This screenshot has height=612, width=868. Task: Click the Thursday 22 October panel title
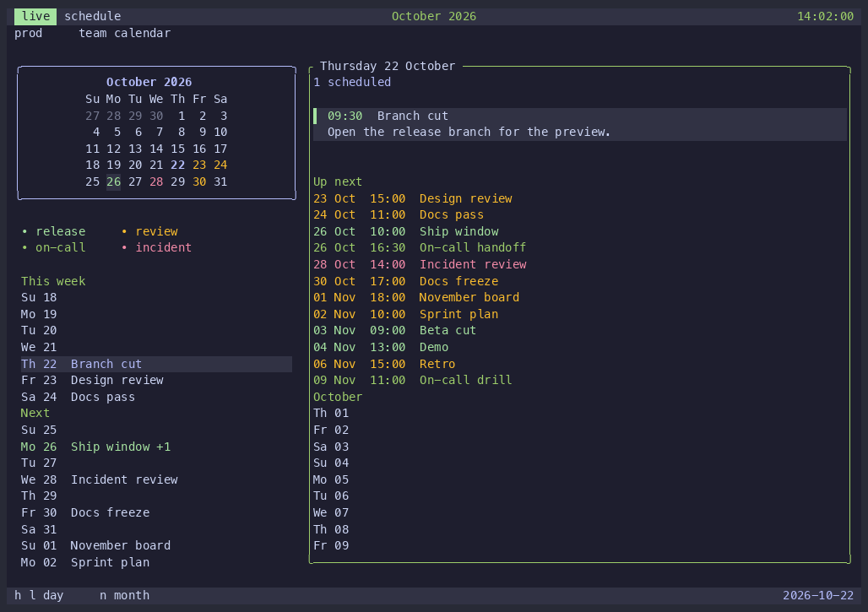(388, 66)
